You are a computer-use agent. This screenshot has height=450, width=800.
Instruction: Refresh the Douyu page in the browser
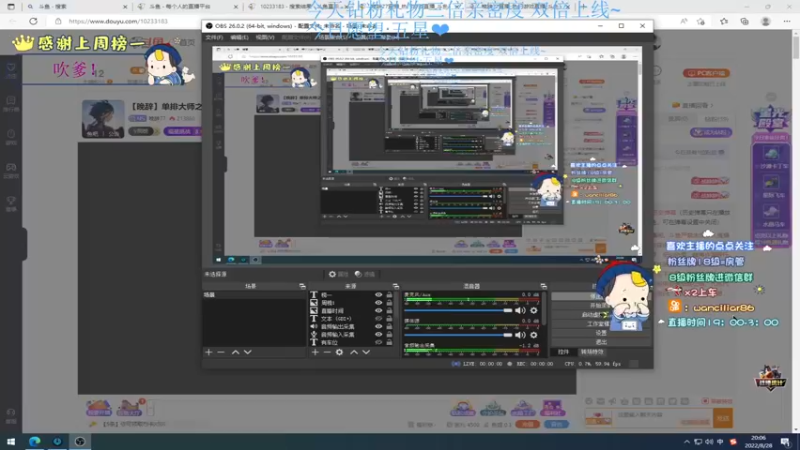tap(33, 21)
